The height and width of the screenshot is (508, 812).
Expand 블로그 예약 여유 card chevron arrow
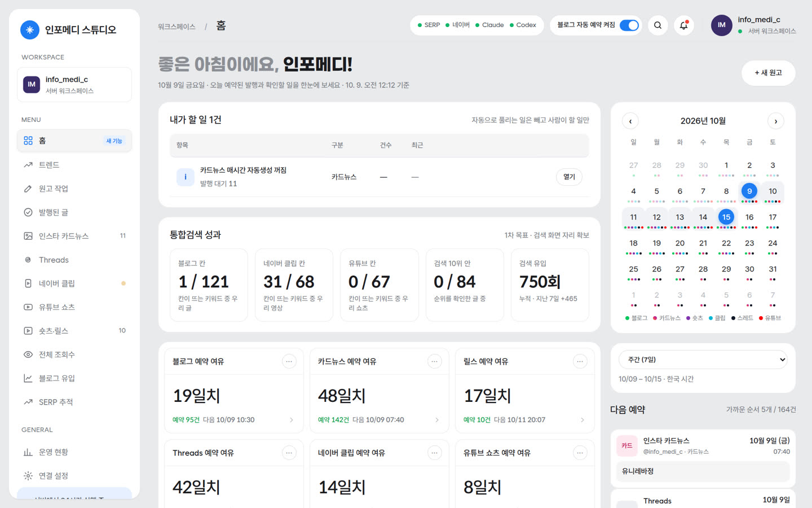pos(292,420)
